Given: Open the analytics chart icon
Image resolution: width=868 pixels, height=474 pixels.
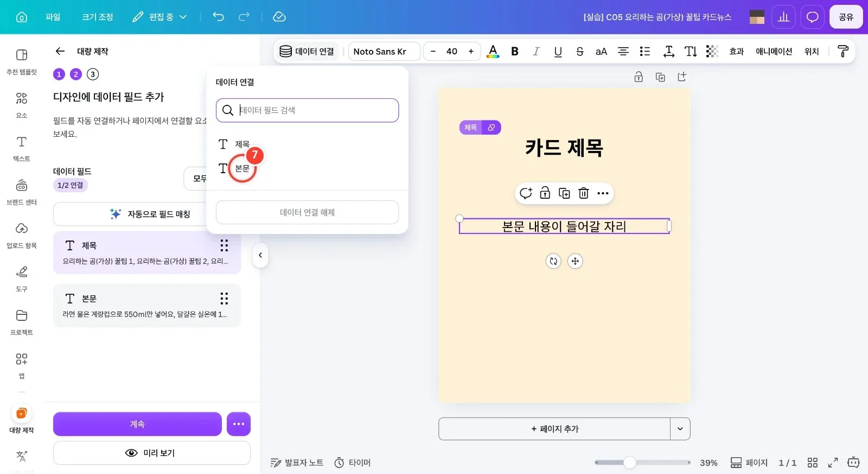Looking at the screenshot, I should click(783, 17).
